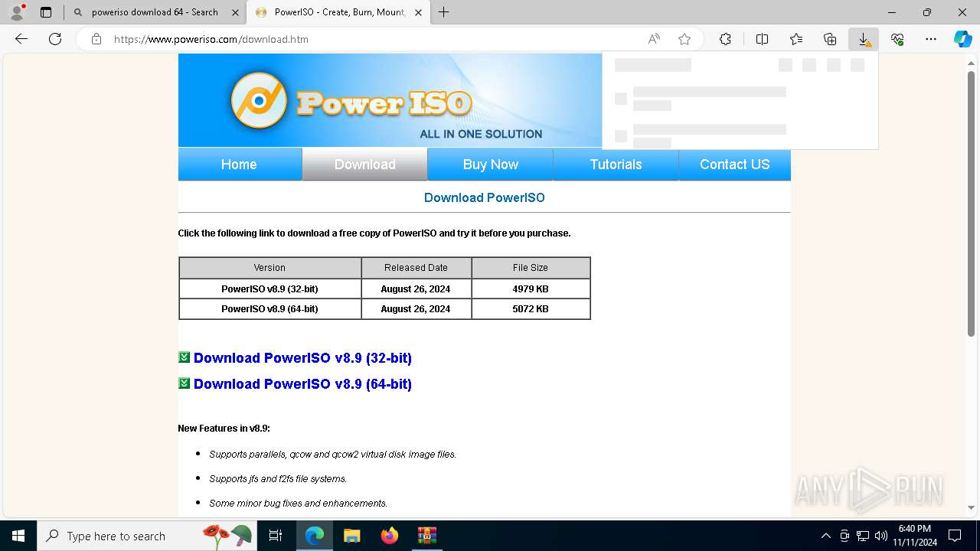Open the Windows Start menu
980x551 pixels.
[x=18, y=536]
